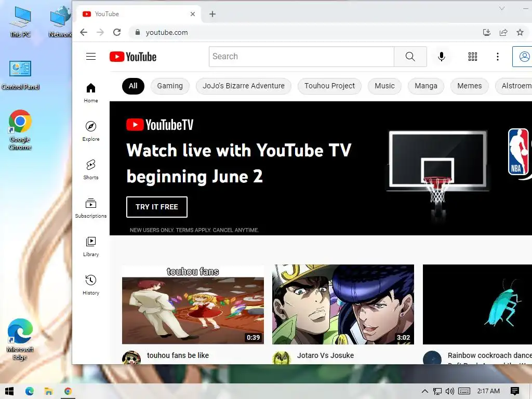
Task: Open Rainbow cockroach dance thumbnail
Action: pos(477,304)
